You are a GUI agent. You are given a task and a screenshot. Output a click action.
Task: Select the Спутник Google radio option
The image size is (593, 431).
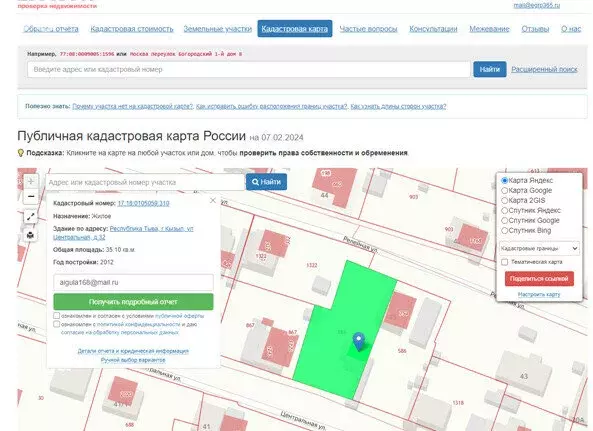click(504, 220)
